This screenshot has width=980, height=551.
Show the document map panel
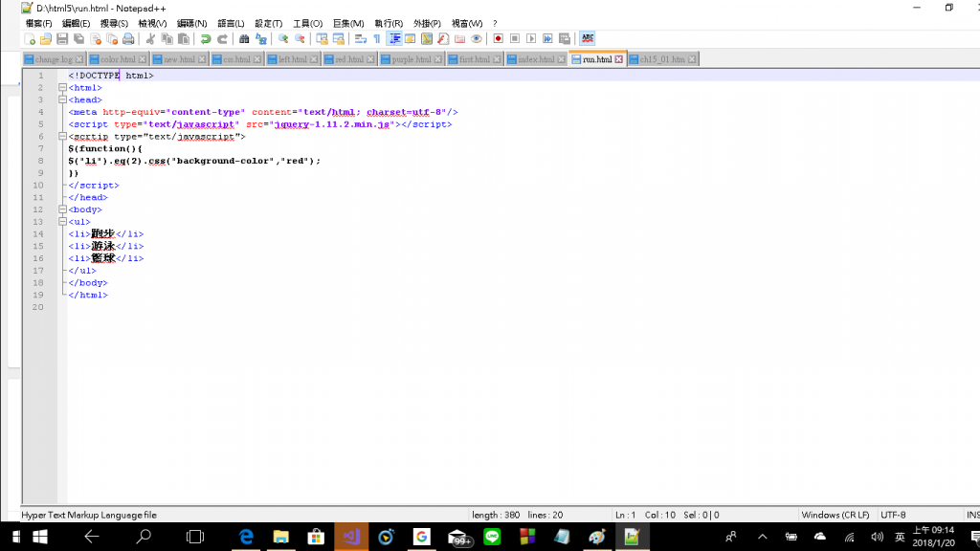pyautogui.click(x=427, y=38)
